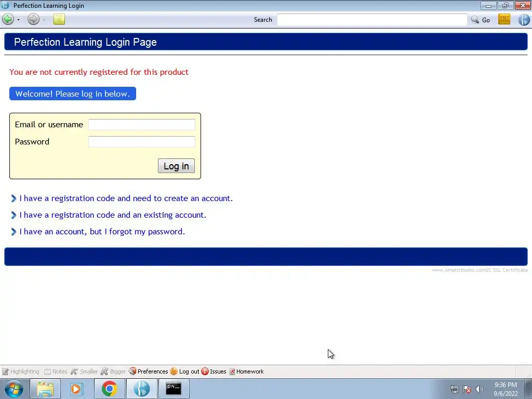532x399 pixels.
Task: Click the 'Welcome! Please log in below.' banner
Action: (73, 94)
